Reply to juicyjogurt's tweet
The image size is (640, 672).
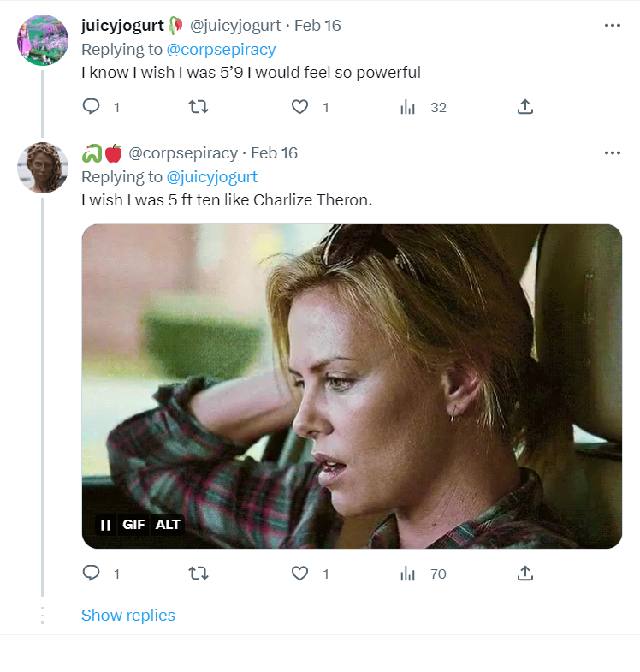pos(91,106)
